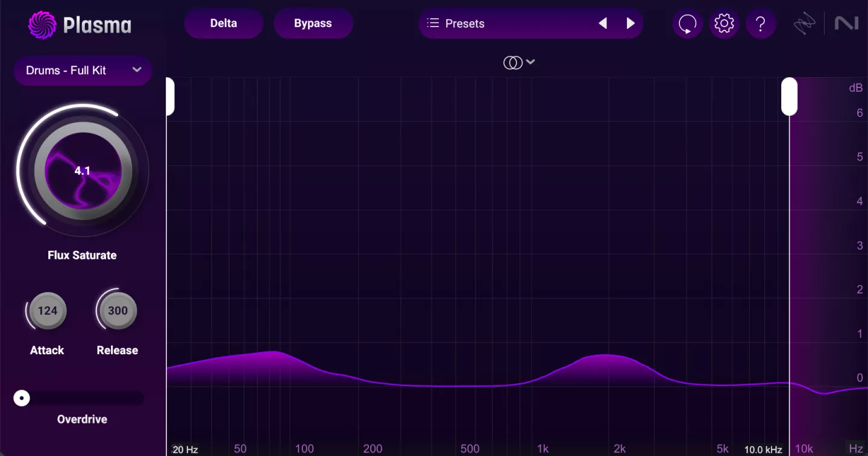Click the Attack label
Image resolution: width=868 pixels, height=456 pixels.
(47, 350)
